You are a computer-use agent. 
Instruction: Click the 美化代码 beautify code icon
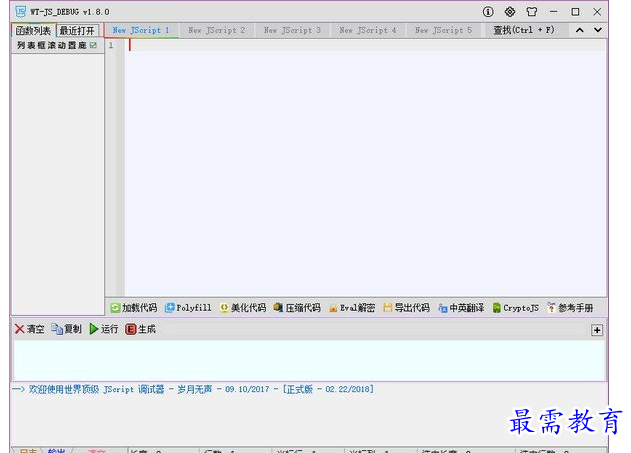click(x=224, y=308)
